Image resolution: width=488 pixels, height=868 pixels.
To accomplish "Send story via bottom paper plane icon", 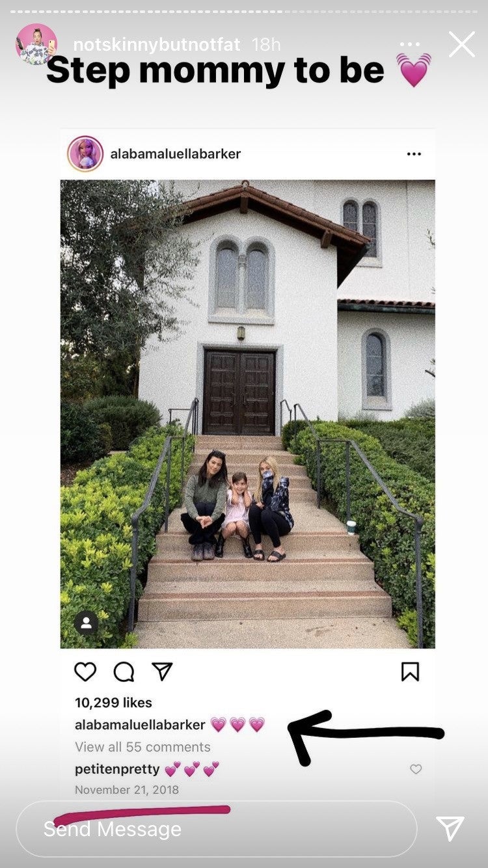I will coord(450,828).
